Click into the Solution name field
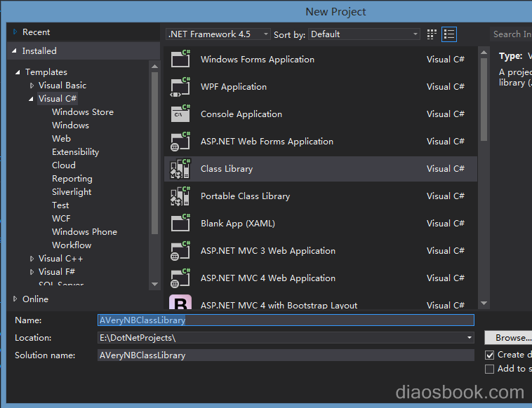Screen dimensions: 532x408 tap(286, 355)
